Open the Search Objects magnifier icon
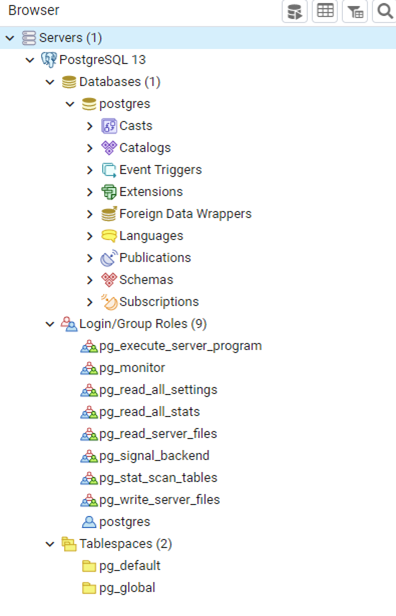The width and height of the screenshot is (396, 616). (x=385, y=11)
